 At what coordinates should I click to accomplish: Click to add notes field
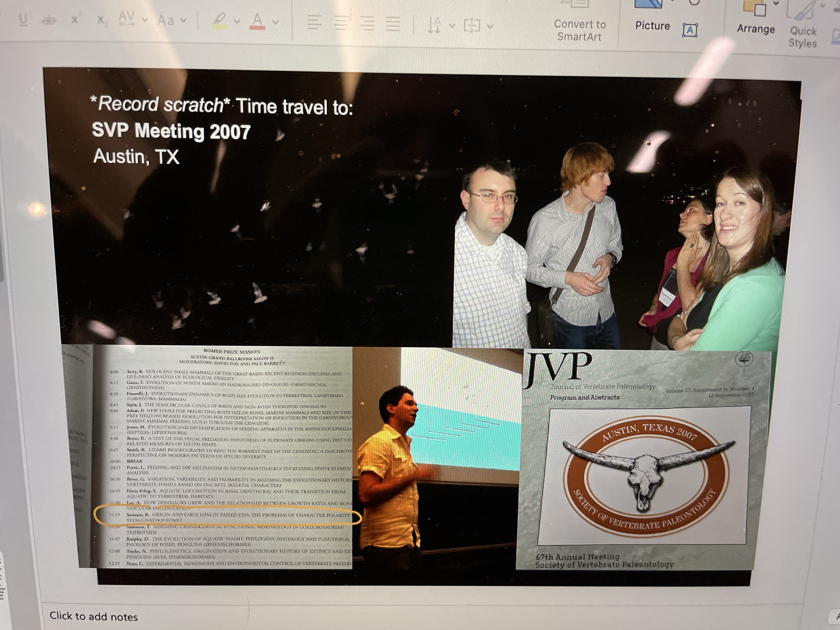pyautogui.click(x=94, y=616)
